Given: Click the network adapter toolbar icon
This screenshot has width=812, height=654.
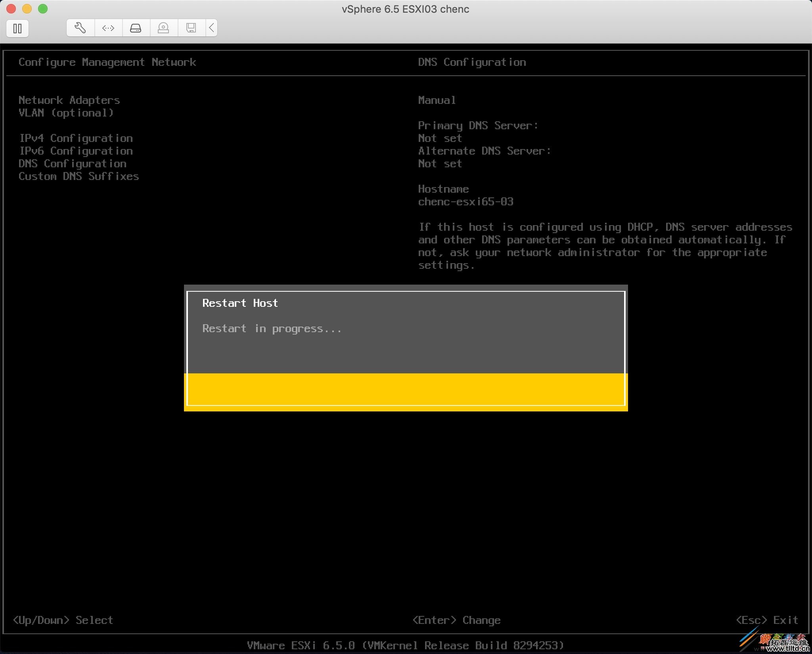Looking at the screenshot, I should pyautogui.click(x=108, y=28).
